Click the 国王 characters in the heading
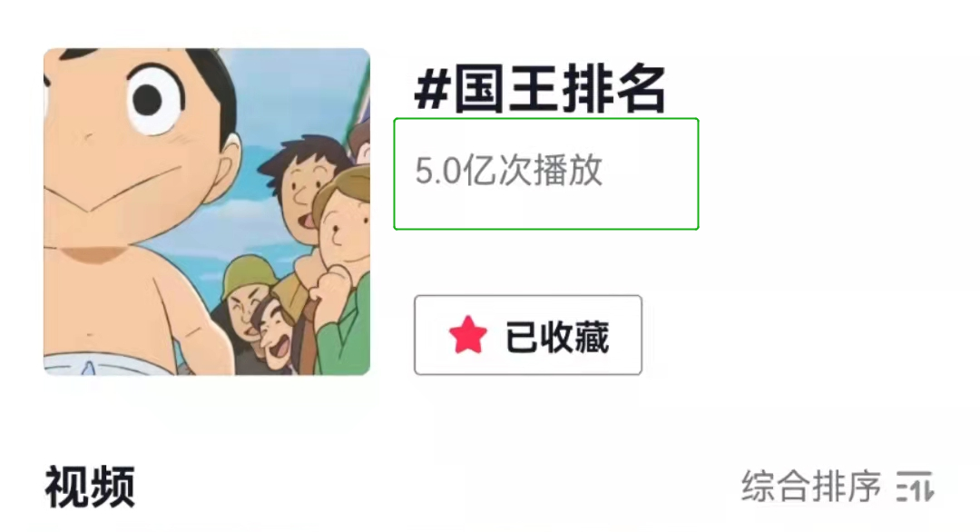Image resolution: width=980 pixels, height=532 pixels. coord(506,89)
